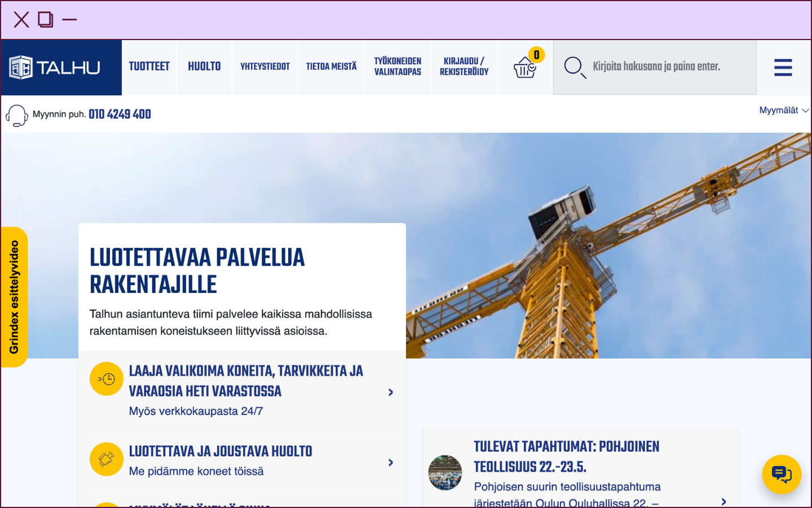
Task: Open the hamburger menu
Action: pos(783,67)
